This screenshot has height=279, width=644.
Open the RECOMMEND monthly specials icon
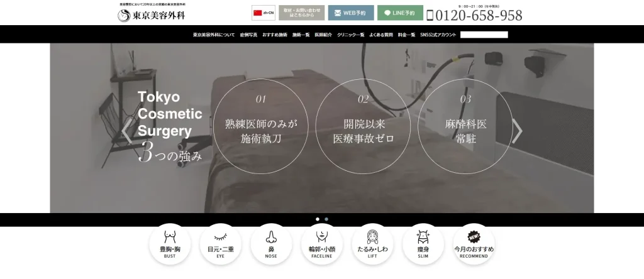point(474,244)
